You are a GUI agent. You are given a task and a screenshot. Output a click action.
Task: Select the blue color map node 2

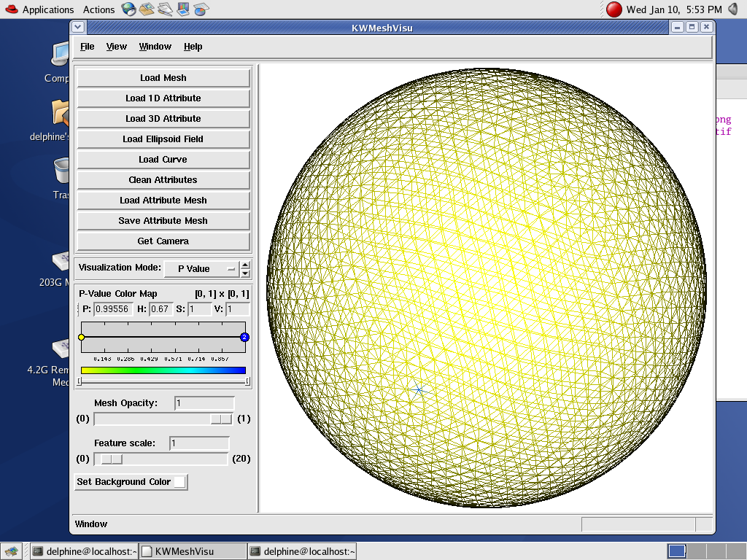click(244, 337)
